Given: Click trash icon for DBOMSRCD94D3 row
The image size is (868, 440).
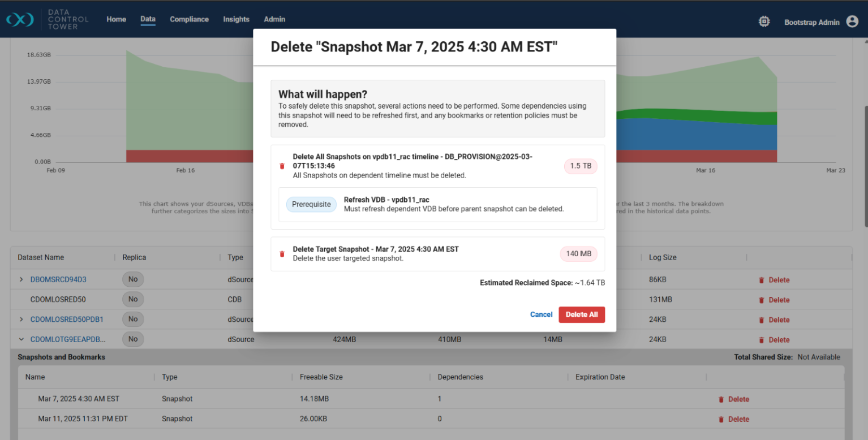Looking at the screenshot, I should coord(761,280).
